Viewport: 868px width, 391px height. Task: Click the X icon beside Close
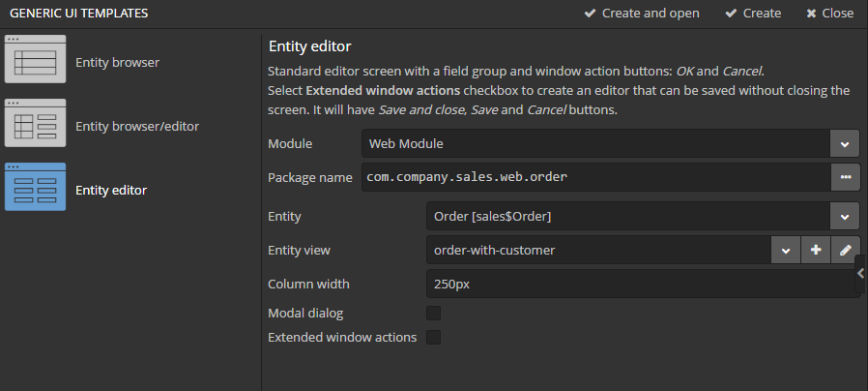click(x=810, y=14)
